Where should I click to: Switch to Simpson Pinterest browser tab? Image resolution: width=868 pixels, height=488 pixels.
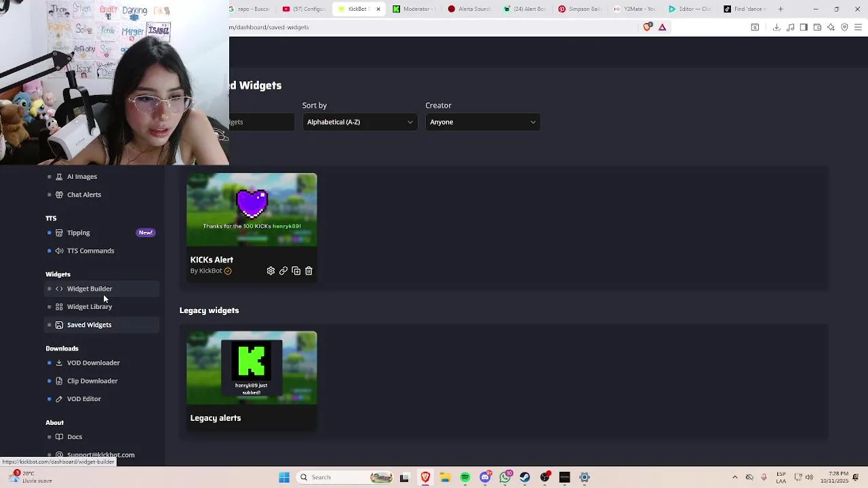(580, 9)
